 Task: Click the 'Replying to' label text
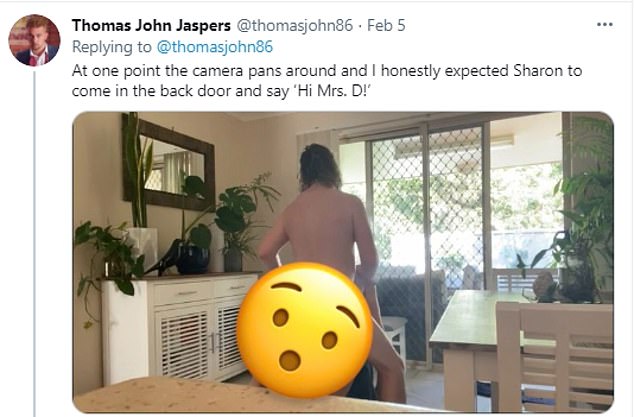(112, 47)
